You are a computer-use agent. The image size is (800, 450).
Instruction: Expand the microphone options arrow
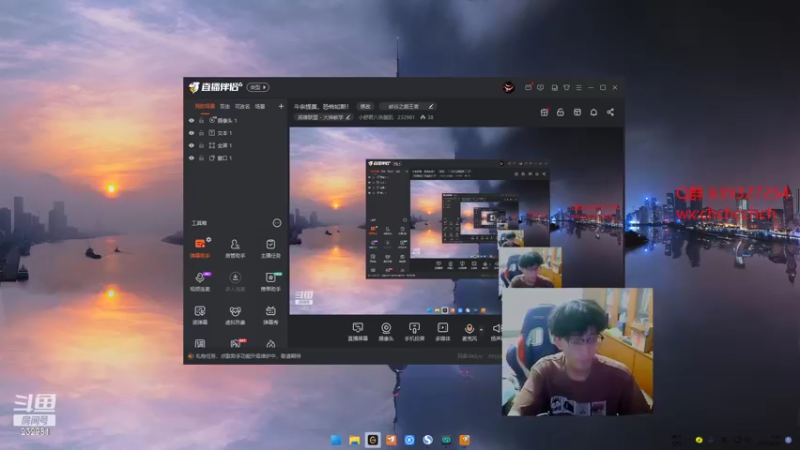(x=481, y=330)
